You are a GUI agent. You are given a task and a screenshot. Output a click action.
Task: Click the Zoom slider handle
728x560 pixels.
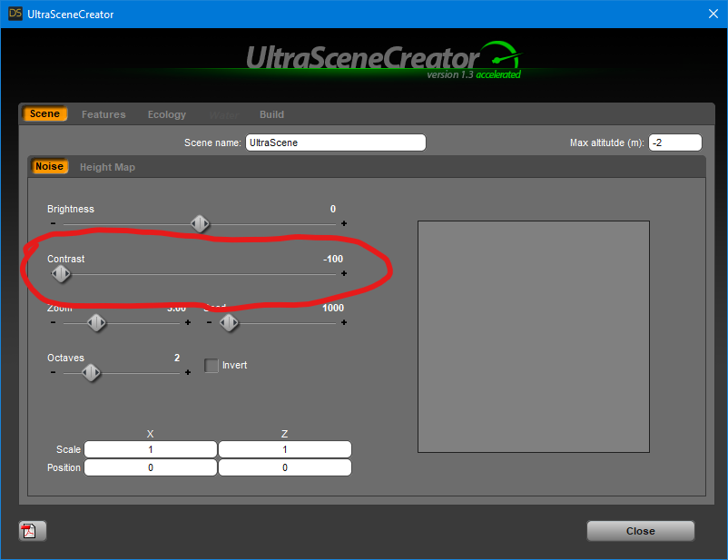click(96, 323)
